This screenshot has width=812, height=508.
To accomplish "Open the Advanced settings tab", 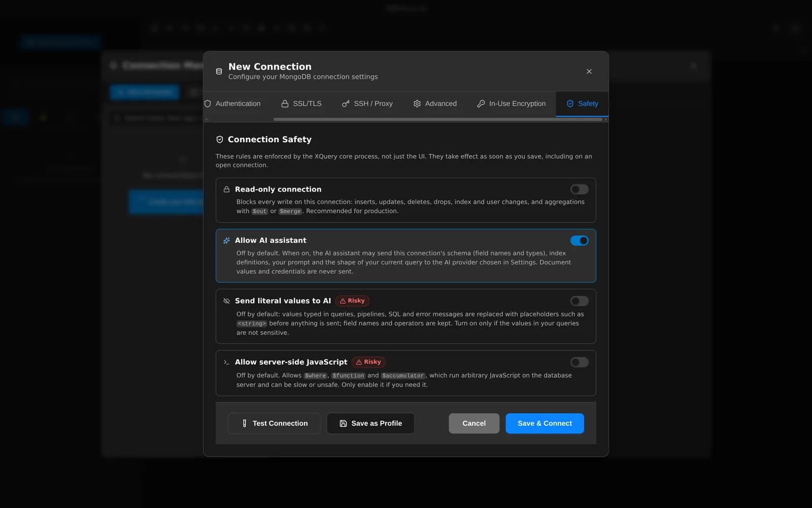I will point(435,104).
